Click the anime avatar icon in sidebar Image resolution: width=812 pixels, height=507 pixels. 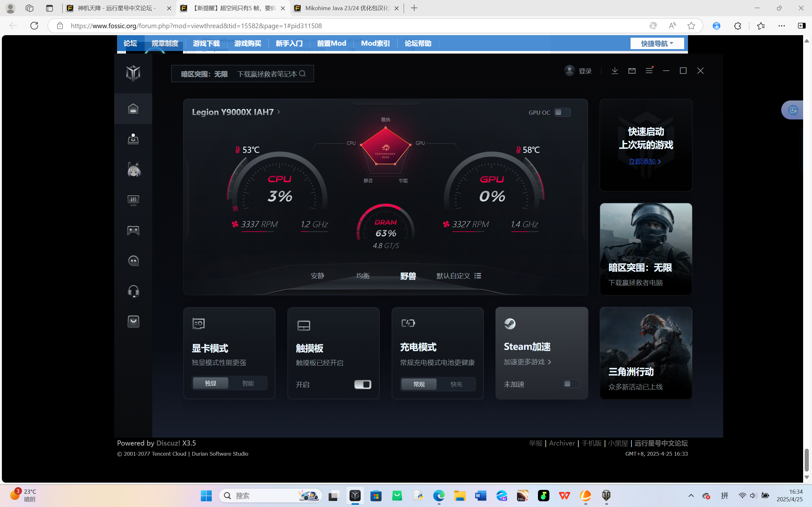point(134,170)
